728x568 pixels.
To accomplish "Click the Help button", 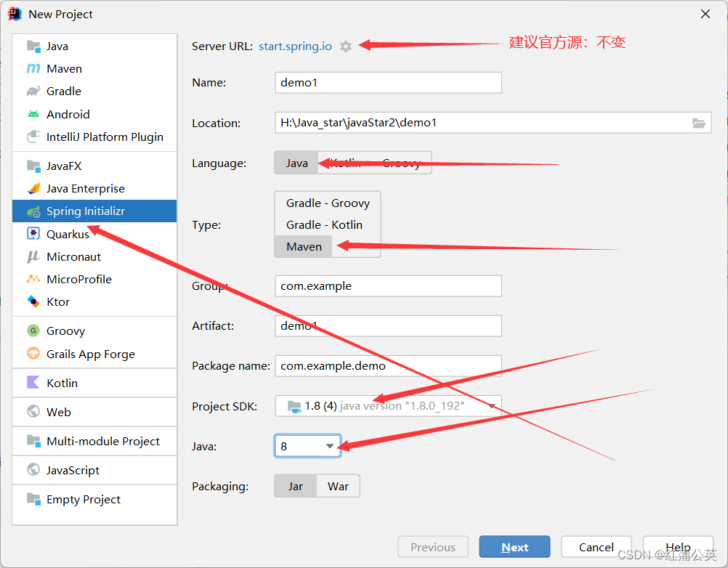I will [678, 547].
